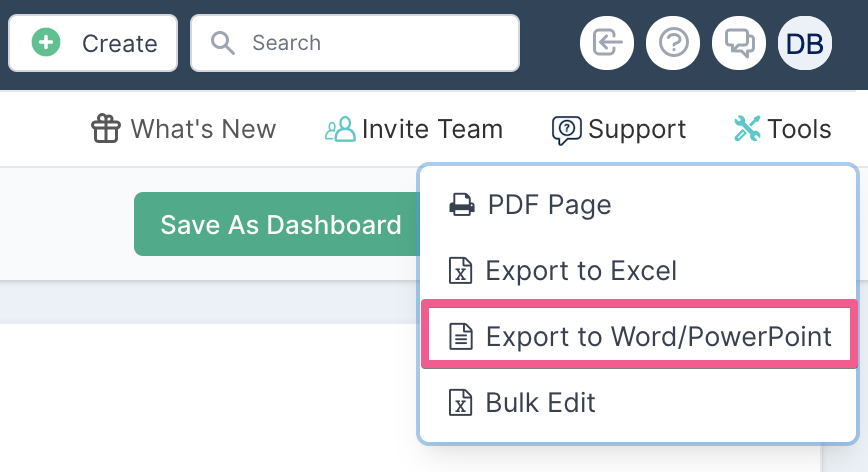The width and height of the screenshot is (868, 472).
Task: Click the Create button
Action: click(x=93, y=43)
